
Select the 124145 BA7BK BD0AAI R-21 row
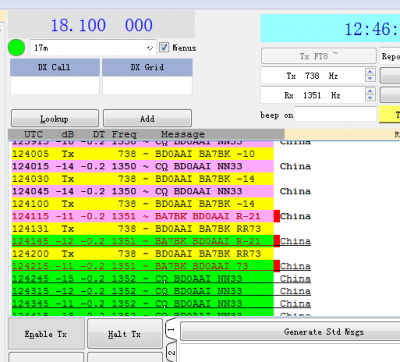coord(143,241)
